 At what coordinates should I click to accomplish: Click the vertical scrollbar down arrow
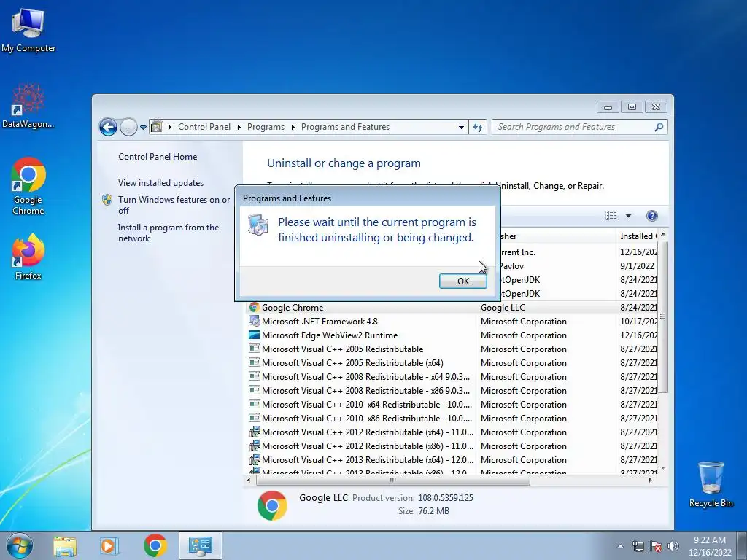pyautogui.click(x=662, y=468)
